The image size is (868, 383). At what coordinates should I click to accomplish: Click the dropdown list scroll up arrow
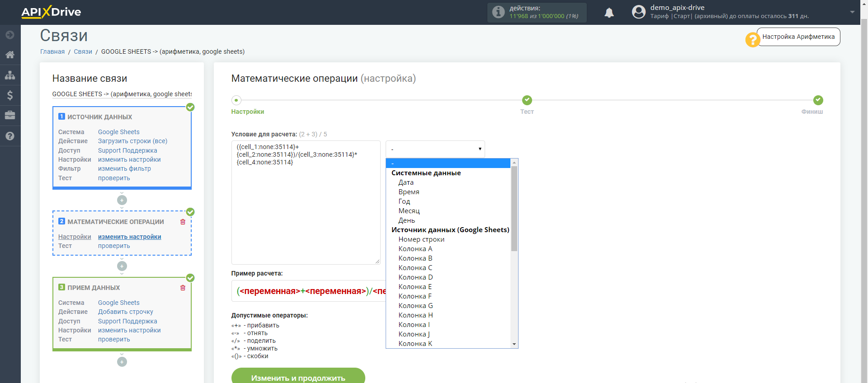coord(514,163)
